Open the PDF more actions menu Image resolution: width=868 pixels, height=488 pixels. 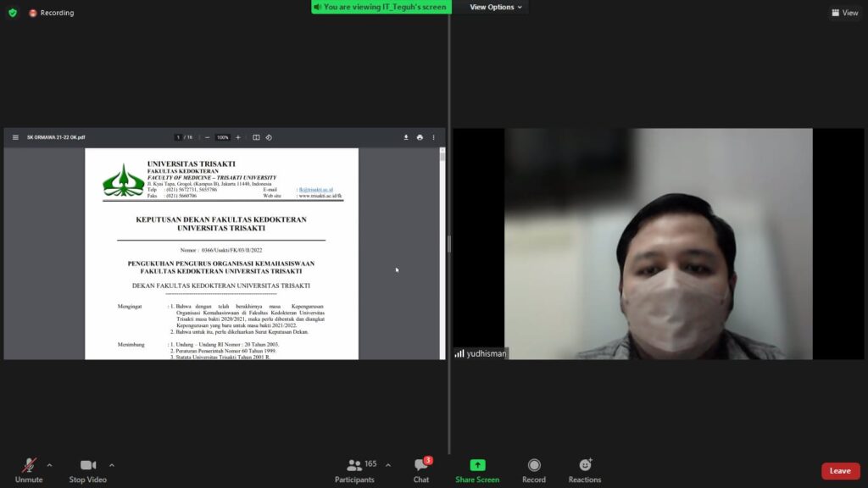433,137
